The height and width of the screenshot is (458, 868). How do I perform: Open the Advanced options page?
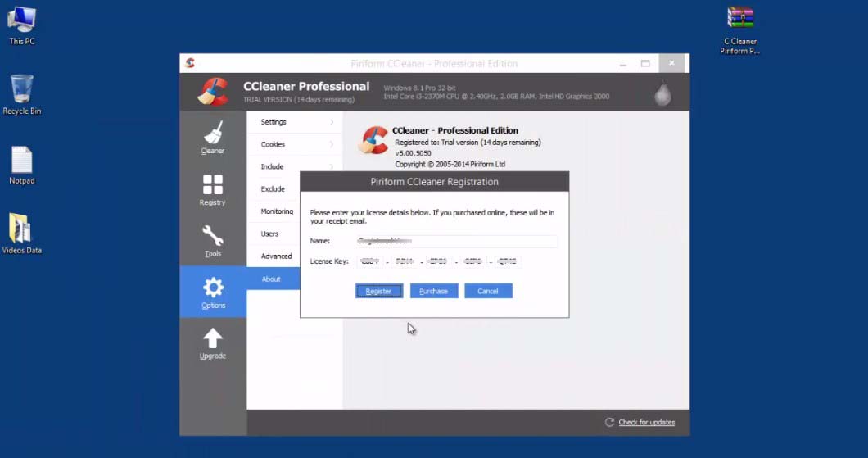[x=274, y=256]
